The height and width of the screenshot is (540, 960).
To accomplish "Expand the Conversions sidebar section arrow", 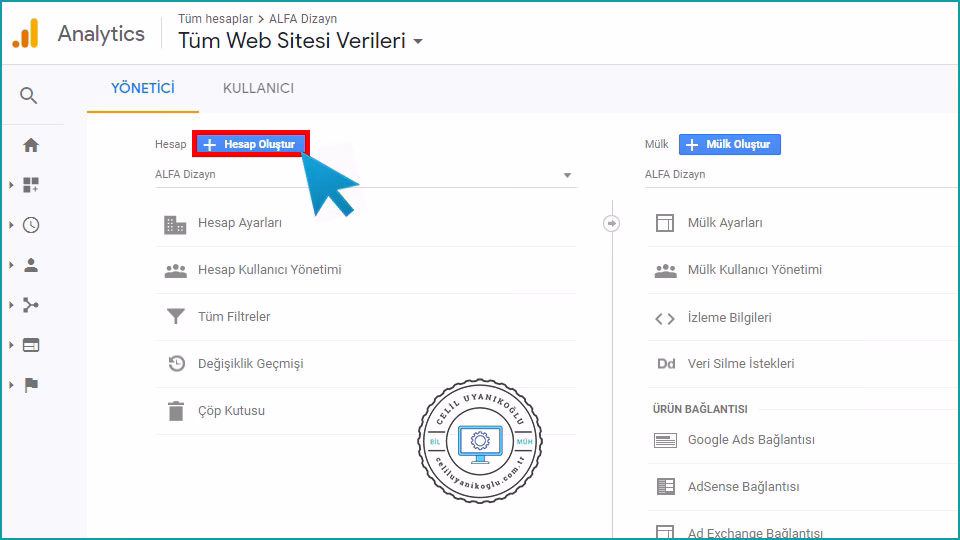I will coord(11,384).
